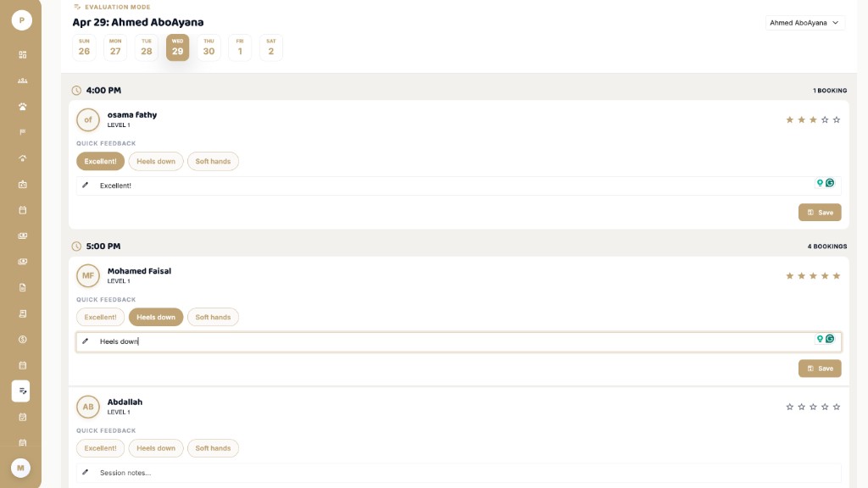Image resolution: width=868 pixels, height=488 pixels.
Task: Click the '1 BOOKING' label
Action: click(830, 91)
